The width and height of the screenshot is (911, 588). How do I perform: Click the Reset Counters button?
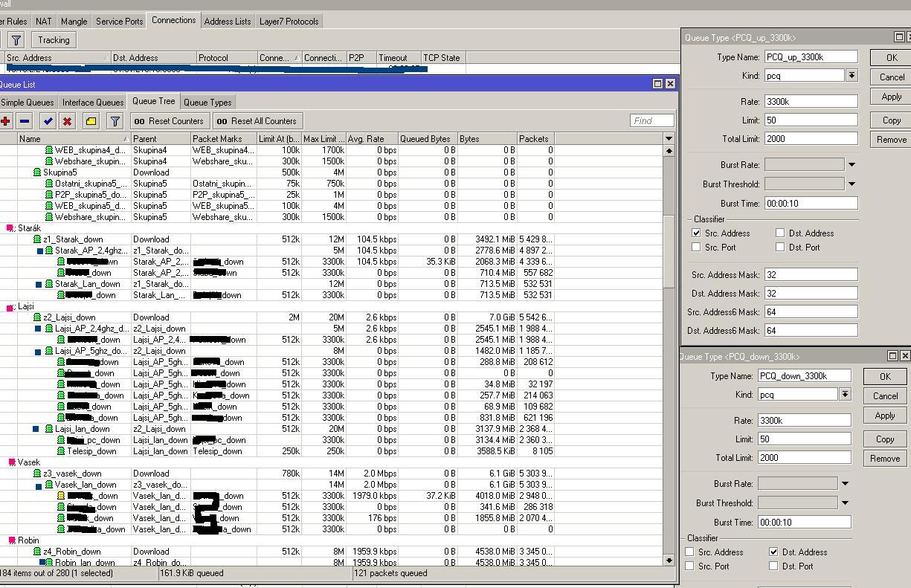coord(170,120)
